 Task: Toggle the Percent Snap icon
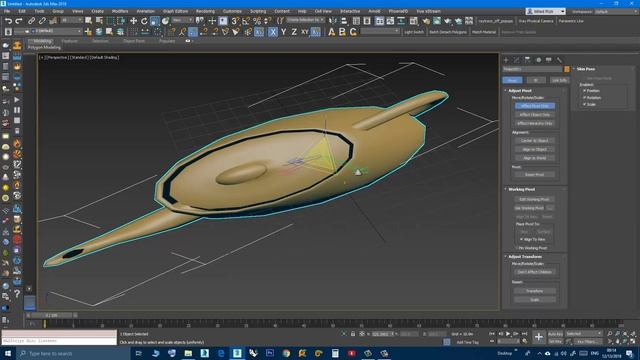(x=257, y=21)
